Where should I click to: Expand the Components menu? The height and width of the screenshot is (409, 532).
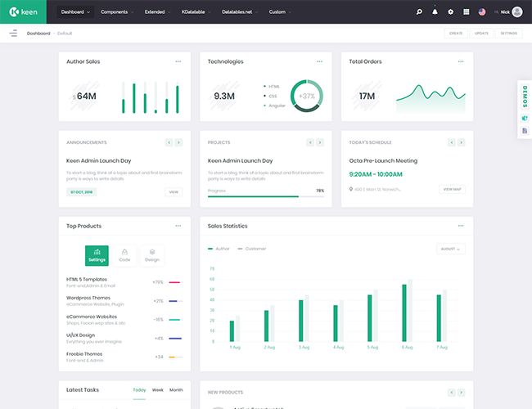117,12
